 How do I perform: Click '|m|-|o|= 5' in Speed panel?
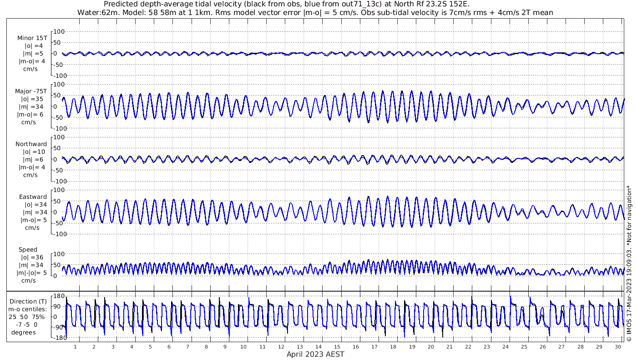[x=31, y=273]
